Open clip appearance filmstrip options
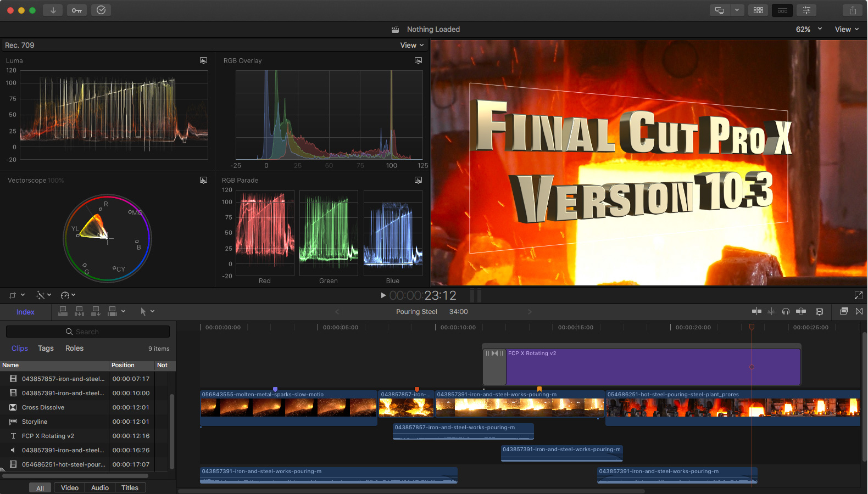Viewport: 868px width, 494px height. pos(819,311)
